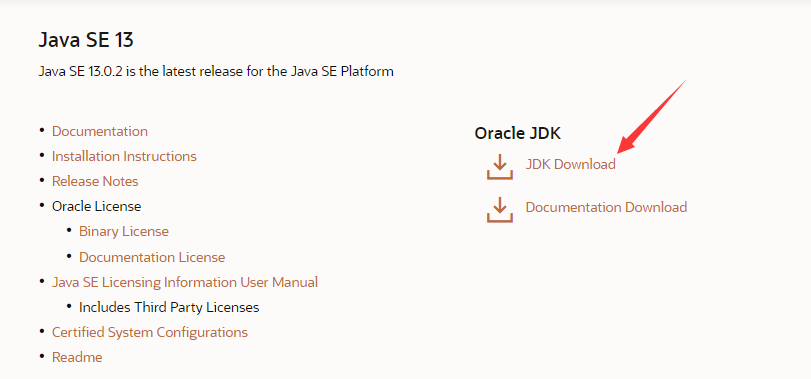The image size is (811, 379).
Task: Click the red arrow annotation
Action: 652,116
